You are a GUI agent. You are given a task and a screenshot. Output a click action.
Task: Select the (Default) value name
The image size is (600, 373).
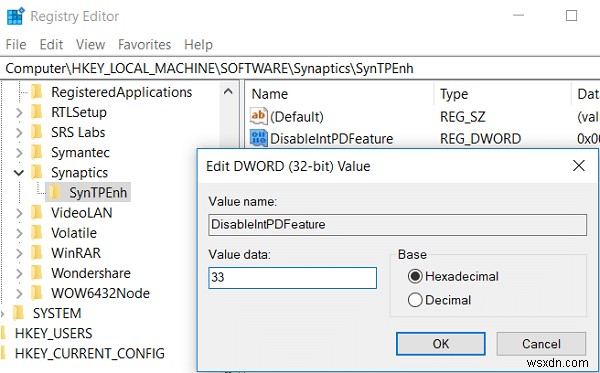click(x=297, y=117)
